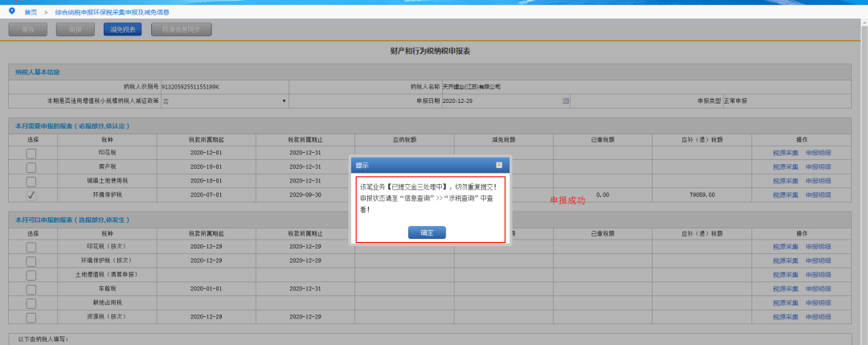Viewport: 868px width, 345px height.
Task: Open 综合纳税申报环保税采集申报及减免信息 breadcrumb link
Action: 113,11
